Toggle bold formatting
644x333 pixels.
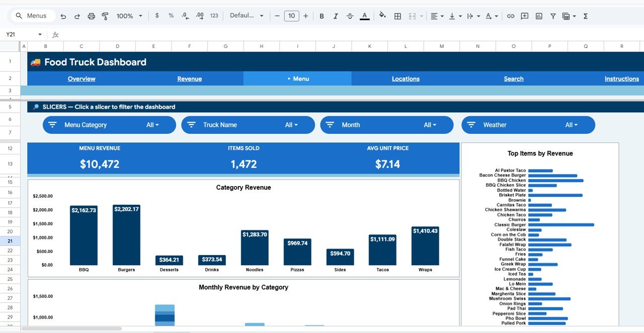(x=321, y=16)
